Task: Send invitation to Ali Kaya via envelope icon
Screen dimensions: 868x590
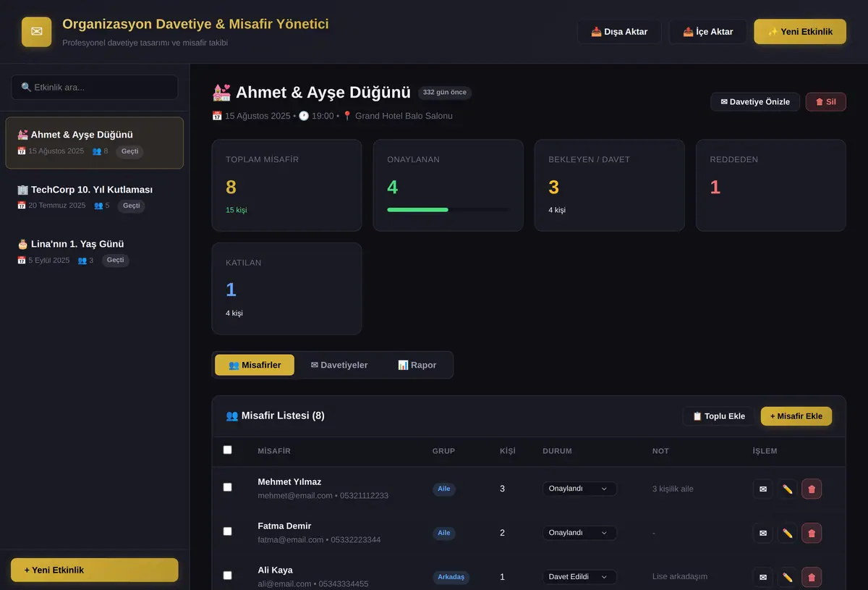Action: (763, 577)
